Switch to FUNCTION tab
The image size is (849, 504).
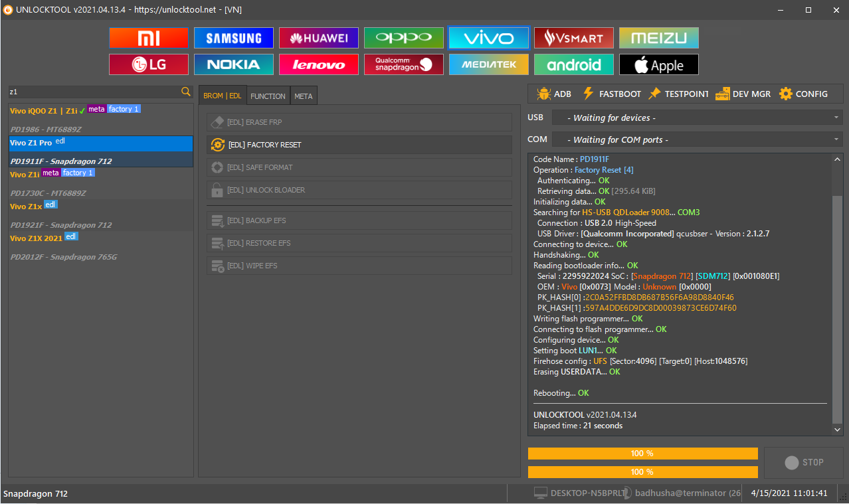click(268, 96)
